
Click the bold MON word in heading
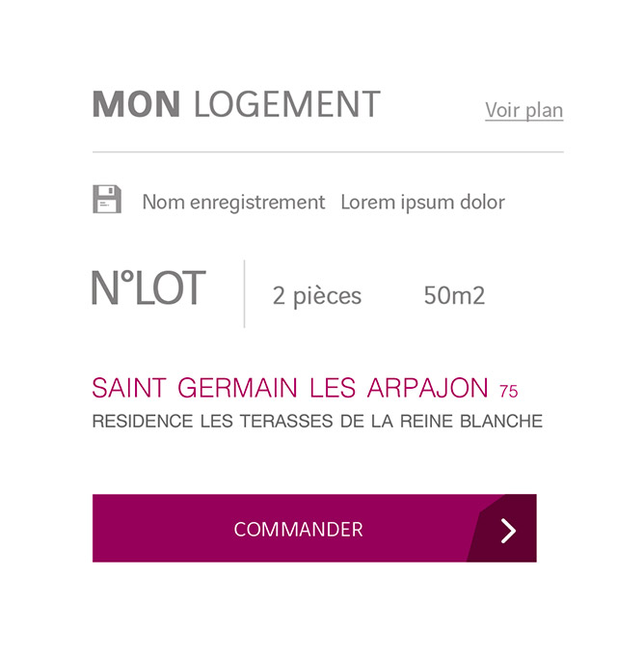click(x=136, y=104)
